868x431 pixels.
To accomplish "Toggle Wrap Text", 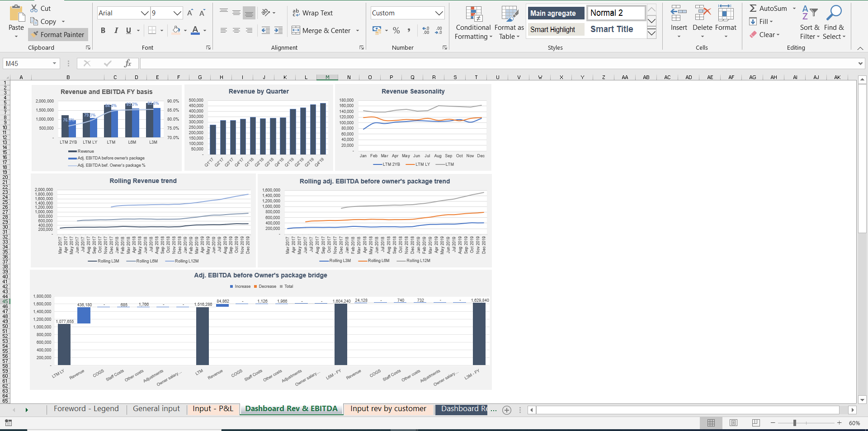I will (x=312, y=13).
